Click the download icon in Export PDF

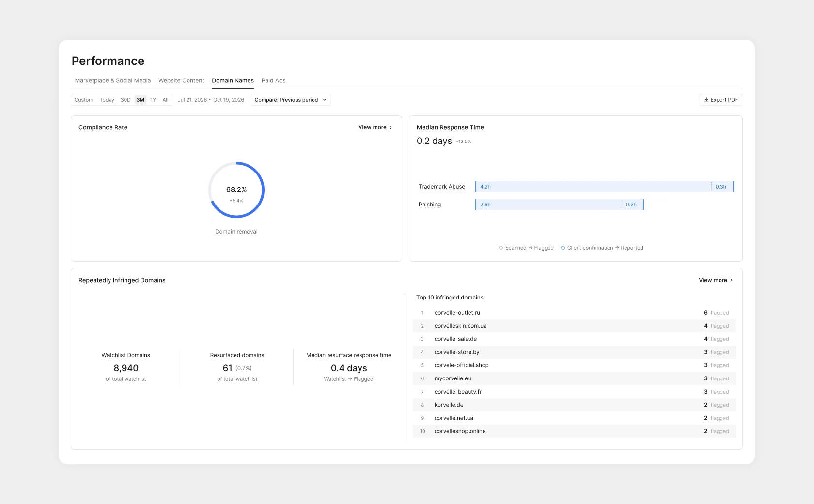pyautogui.click(x=706, y=100)
